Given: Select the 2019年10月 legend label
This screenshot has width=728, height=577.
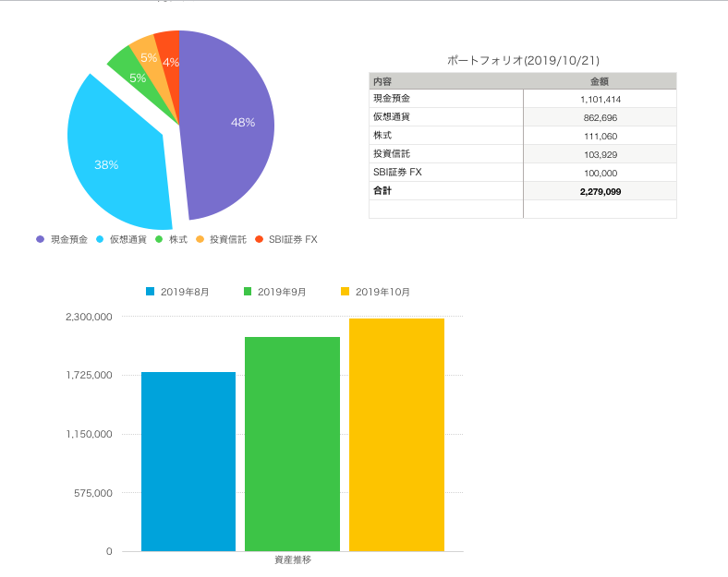Looking at the screenshot, I should click(x=382, y=292).
